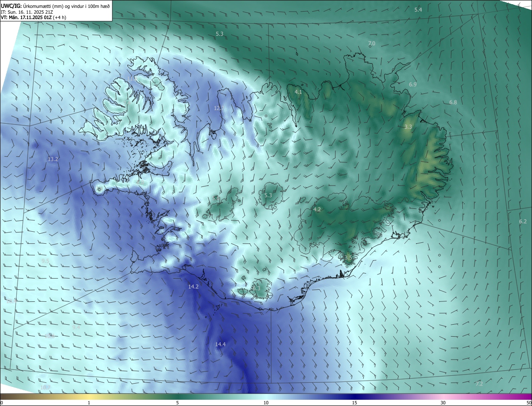Click the '6.3' value on the southern glacier
The height and width of the screenshot is (406, 532).
256,288
